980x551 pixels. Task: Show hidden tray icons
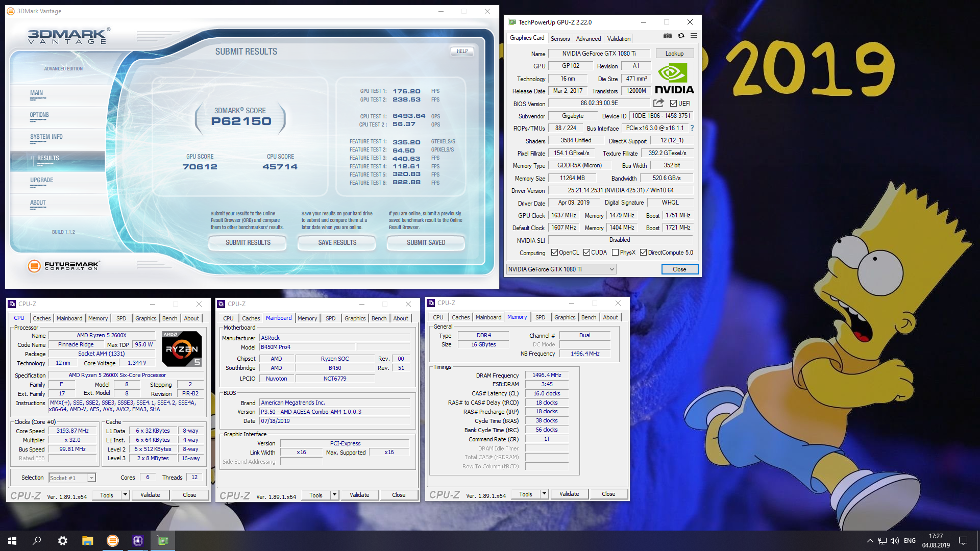coord(870,541)
